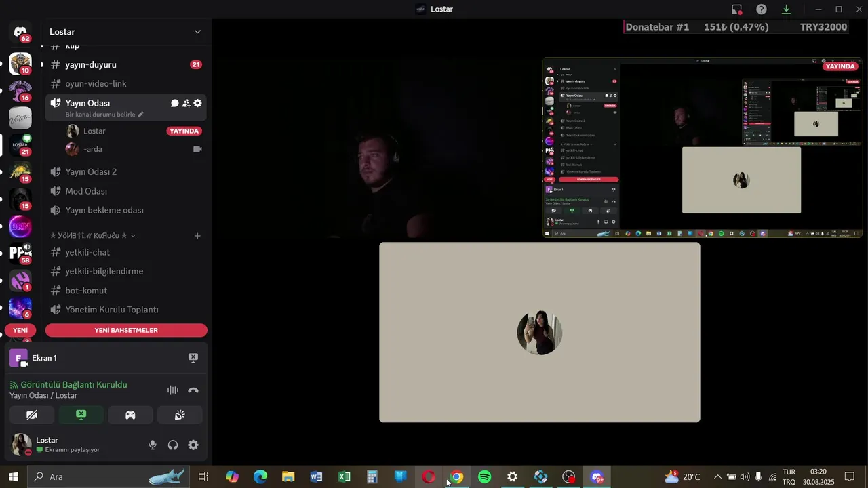Open Excel from the taskbar
The width and height of the screenshot is (868, 488).
[344, 476]
